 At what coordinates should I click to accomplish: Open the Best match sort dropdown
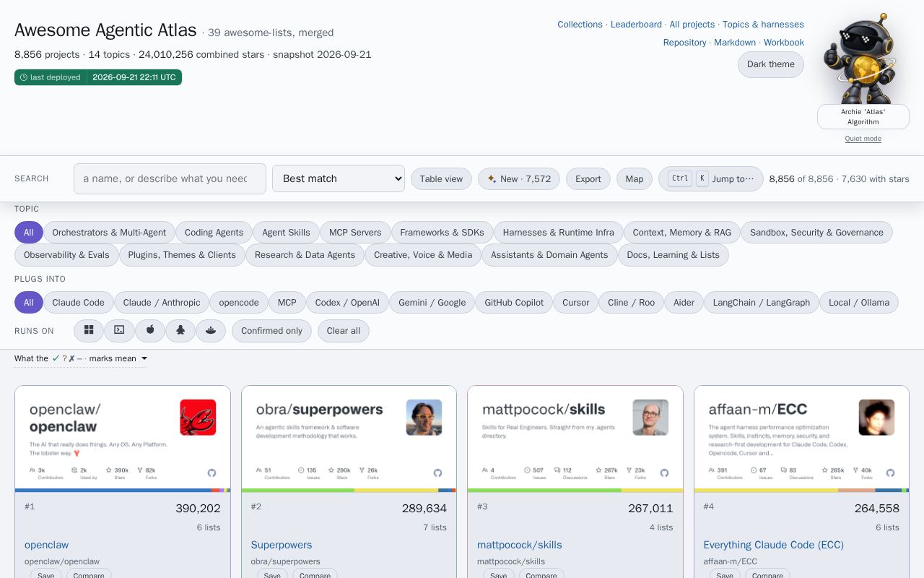[338, 178]
